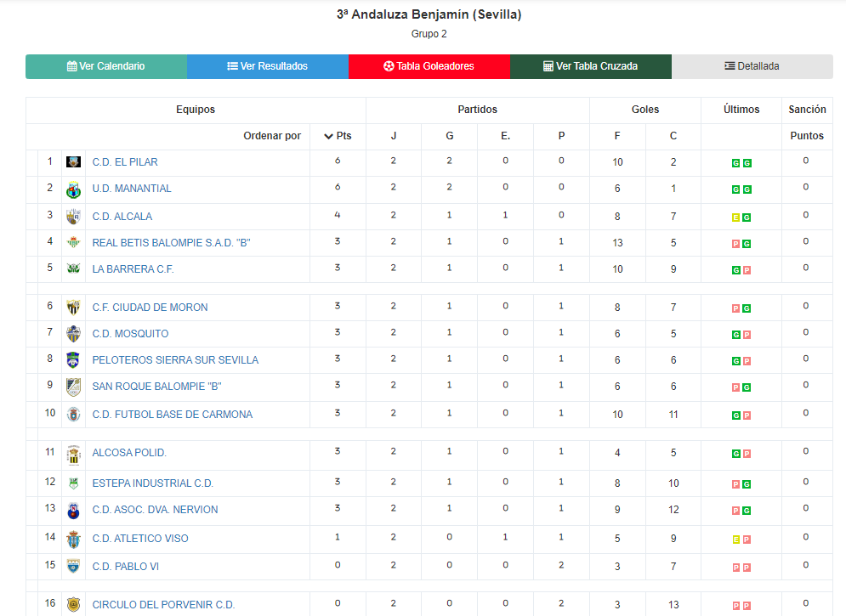Open the Tabla Goleadores tab

coord(429,66)
